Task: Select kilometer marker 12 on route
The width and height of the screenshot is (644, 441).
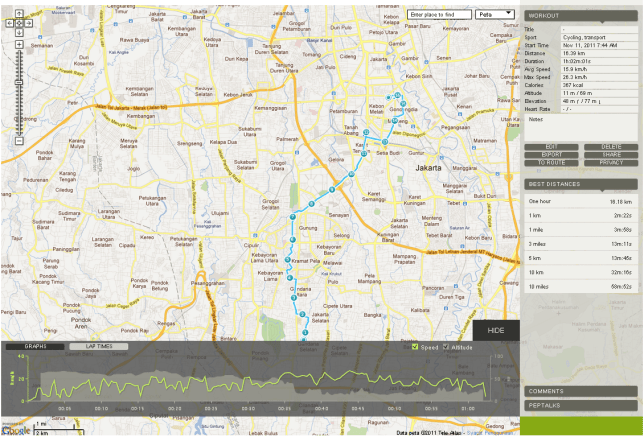Action: (x=366, y=132)
